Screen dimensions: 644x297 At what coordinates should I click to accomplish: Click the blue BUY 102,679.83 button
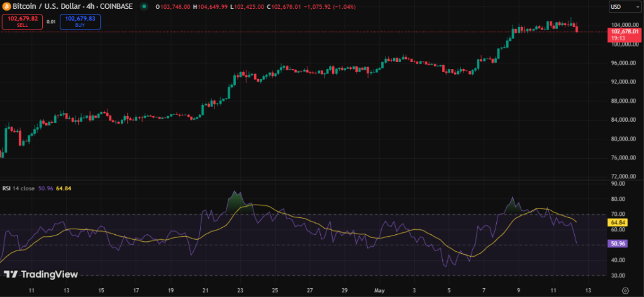click(80, 22)
